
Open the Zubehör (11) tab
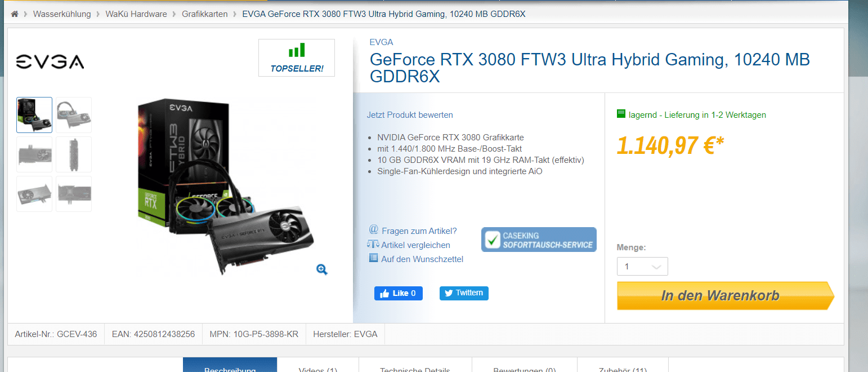click(x=623, y=365)
